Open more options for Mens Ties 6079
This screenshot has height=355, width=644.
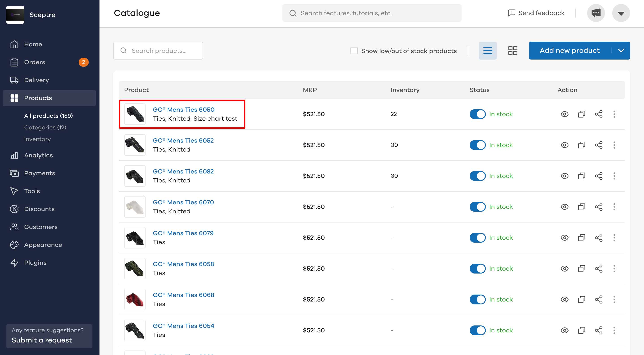[x=614, y=238]
